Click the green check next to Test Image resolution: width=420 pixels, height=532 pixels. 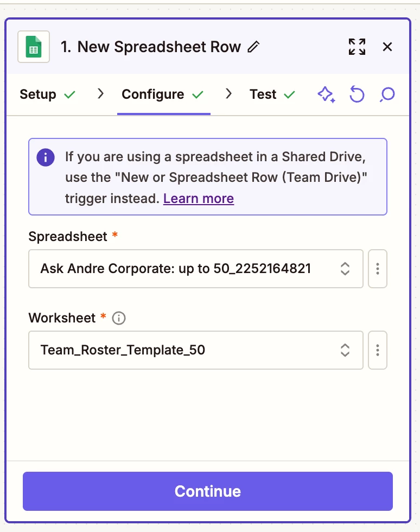click(x=289, y=94)
